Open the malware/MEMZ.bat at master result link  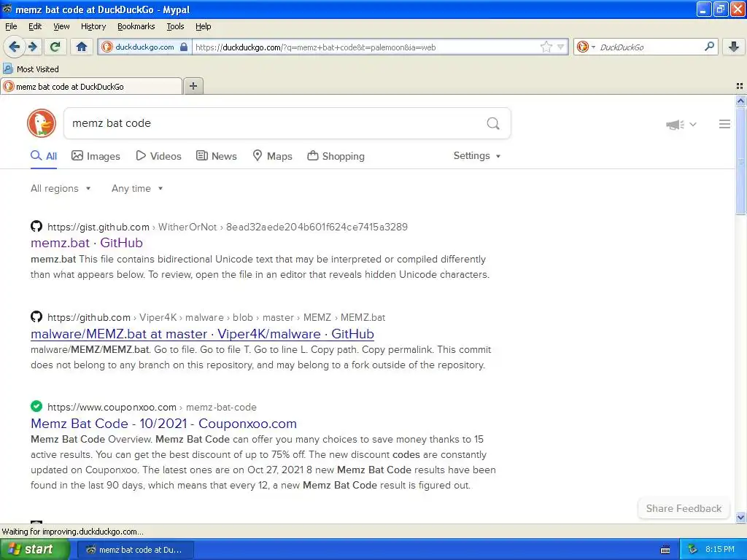click(x=202, y=334)
